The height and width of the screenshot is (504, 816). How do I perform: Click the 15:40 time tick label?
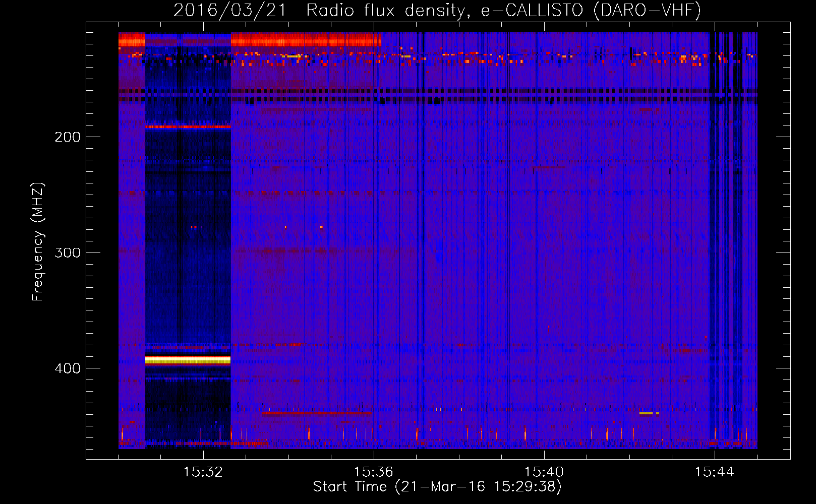tap(544, 472)
